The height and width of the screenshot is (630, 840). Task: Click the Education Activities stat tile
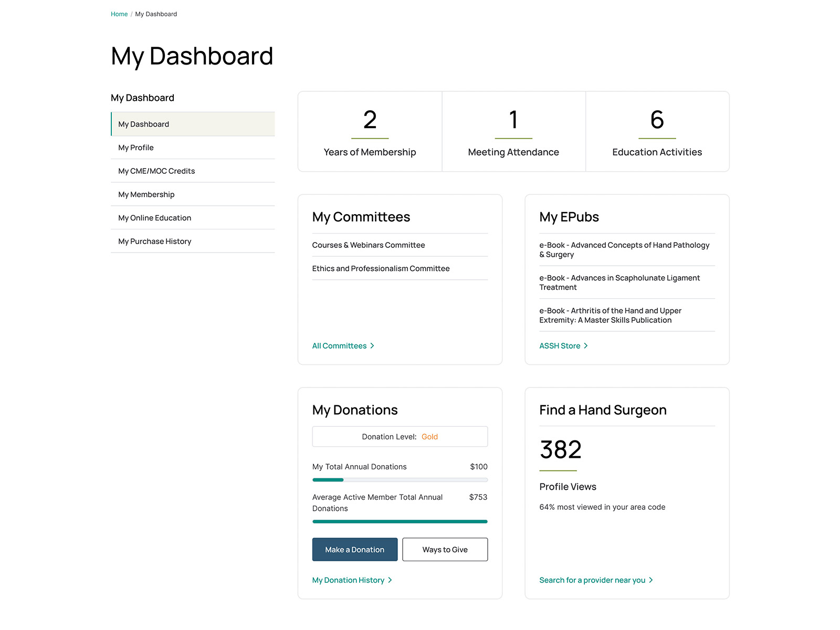(657, 132)
